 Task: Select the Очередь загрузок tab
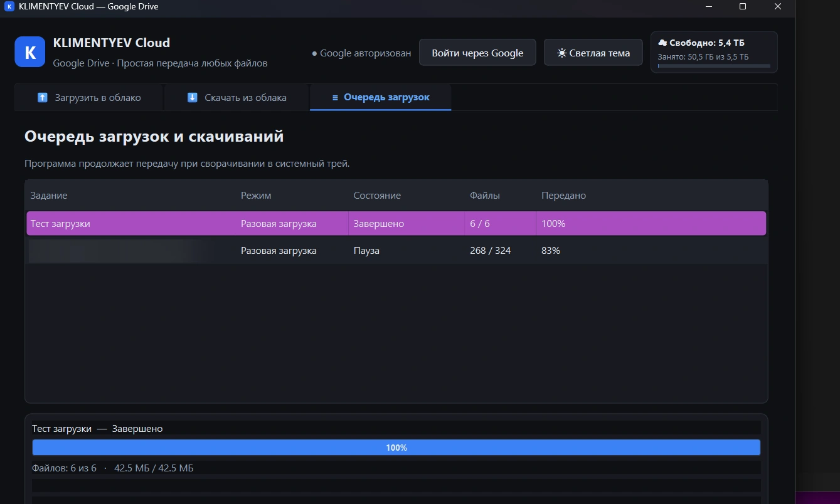pos(380,98)
